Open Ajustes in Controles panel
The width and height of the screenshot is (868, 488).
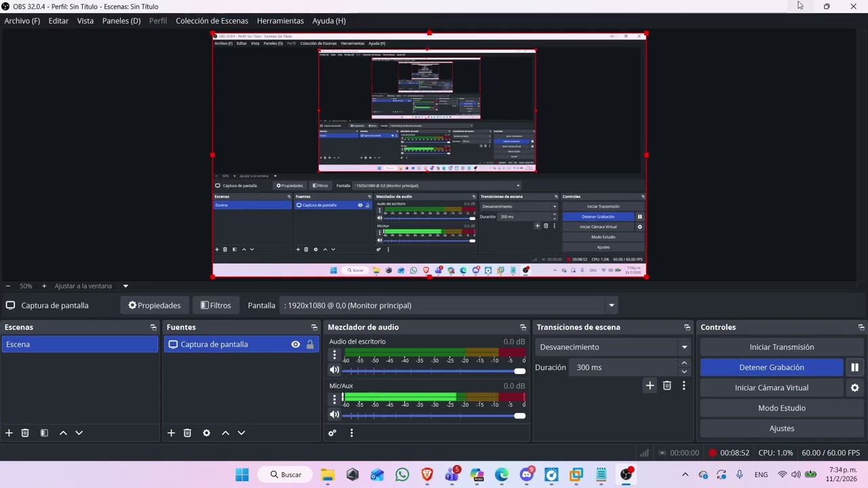782,428
